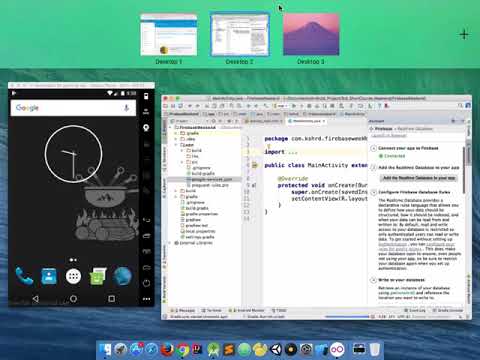Open MainActivity.java editor tab
The image size is (480, 360).
(306, 121)
